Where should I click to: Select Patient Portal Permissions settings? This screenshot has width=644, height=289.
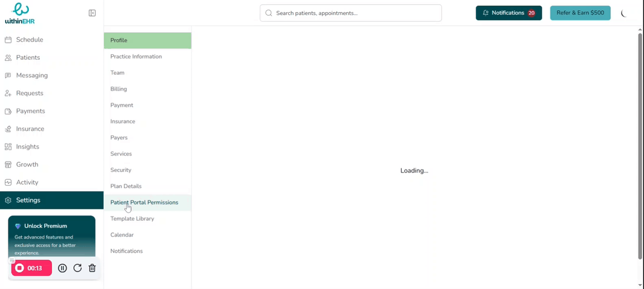pos(144,203)
